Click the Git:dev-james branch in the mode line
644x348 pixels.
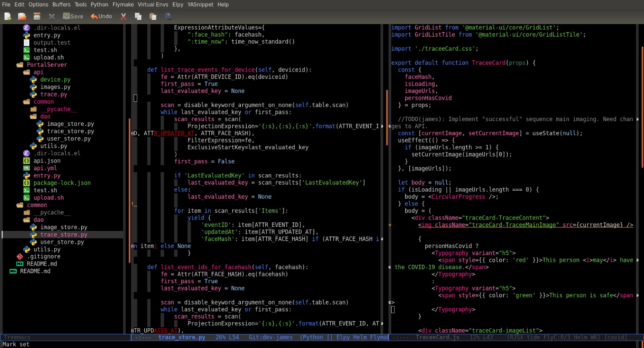point(270,338)
